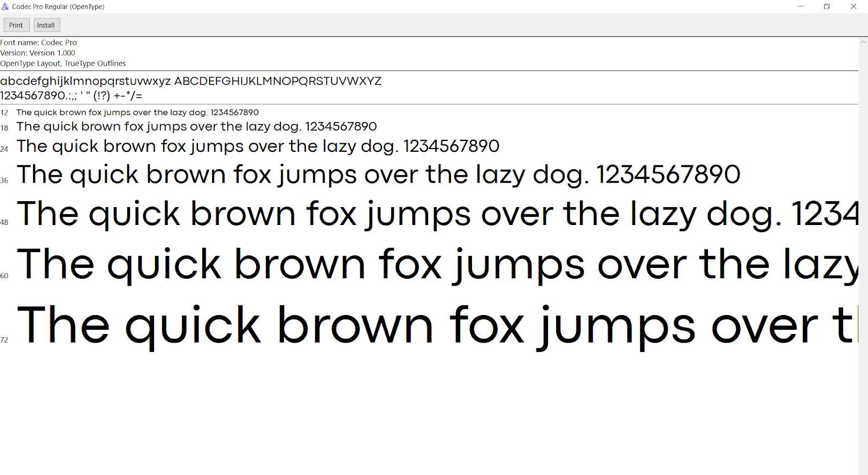Click the font viewer app icon in title bar
868x475 pixels.
pos(5,7)
